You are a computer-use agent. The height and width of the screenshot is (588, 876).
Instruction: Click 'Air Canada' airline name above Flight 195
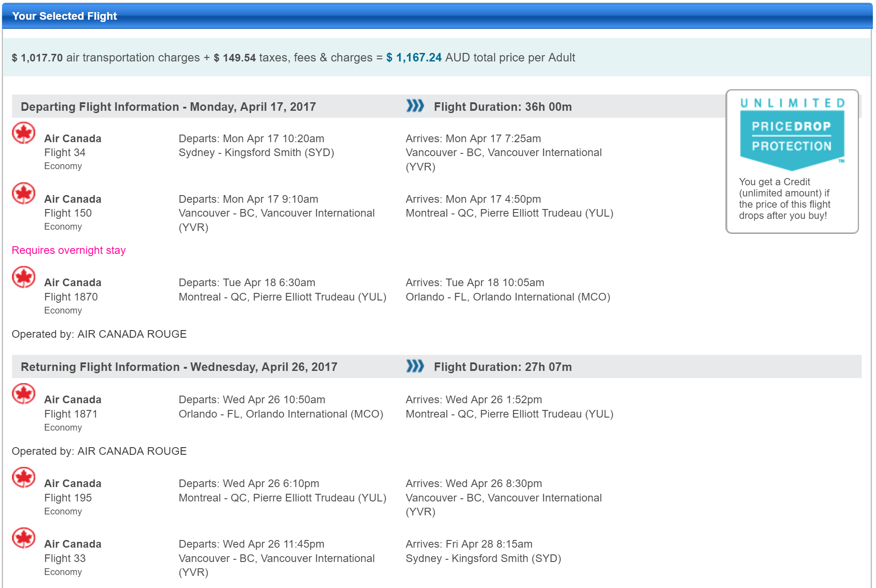click(x=73, y=483)
